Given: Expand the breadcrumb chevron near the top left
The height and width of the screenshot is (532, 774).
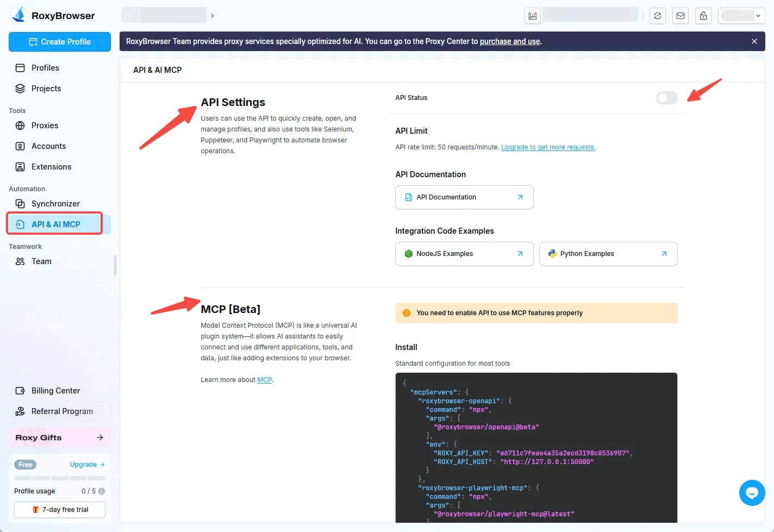Looking at the screenshot, I should coord(212,15).
